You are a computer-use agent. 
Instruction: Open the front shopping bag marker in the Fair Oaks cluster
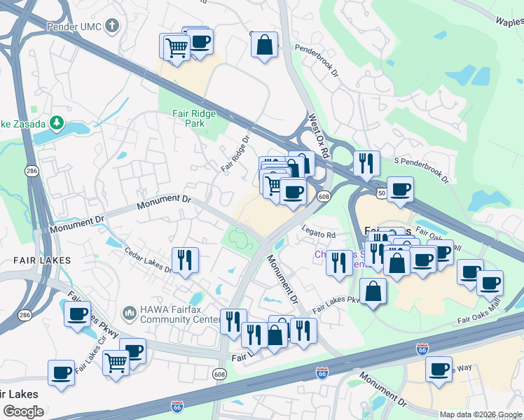click(397, 263)
